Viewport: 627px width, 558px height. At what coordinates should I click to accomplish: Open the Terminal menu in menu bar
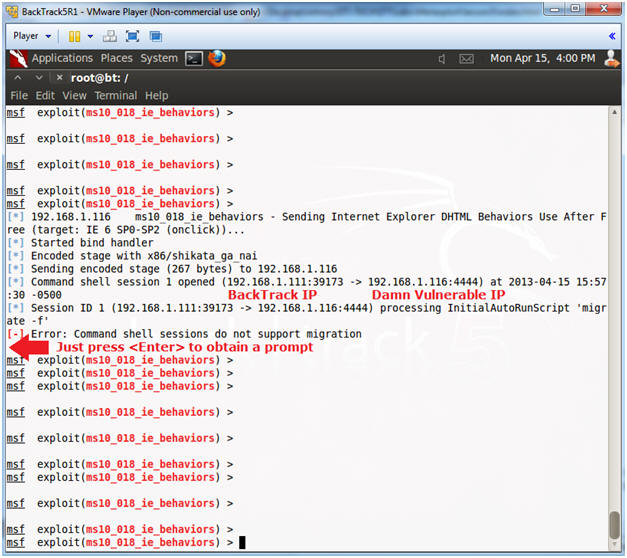pos(116,96)
